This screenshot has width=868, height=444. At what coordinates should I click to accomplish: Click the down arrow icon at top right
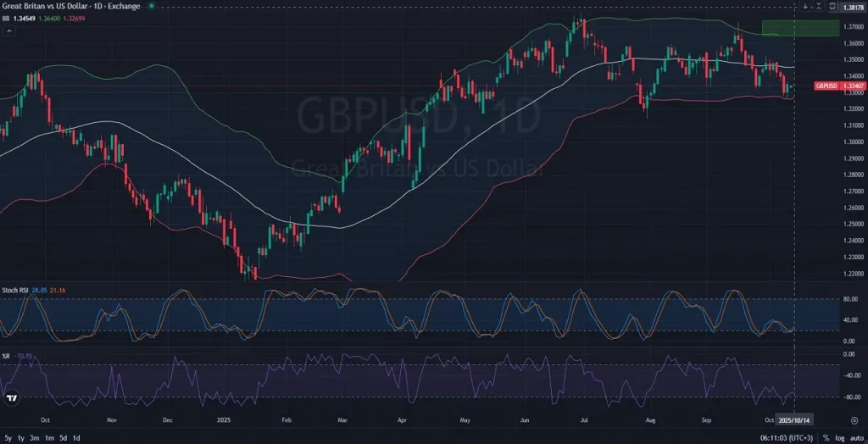tap(805, 7)
